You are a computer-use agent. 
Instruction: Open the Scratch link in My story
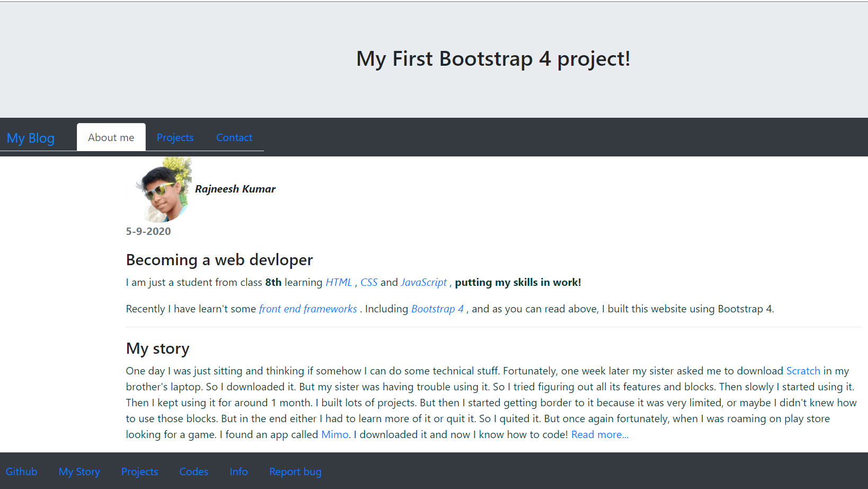pos(803,371)
